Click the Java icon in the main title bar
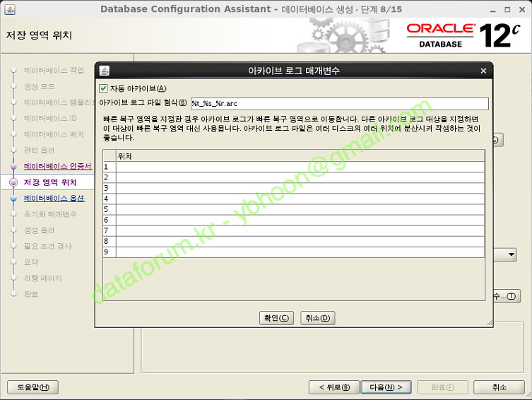The height and width of the screenshot is (400, 532). click(x=9, y=9)
